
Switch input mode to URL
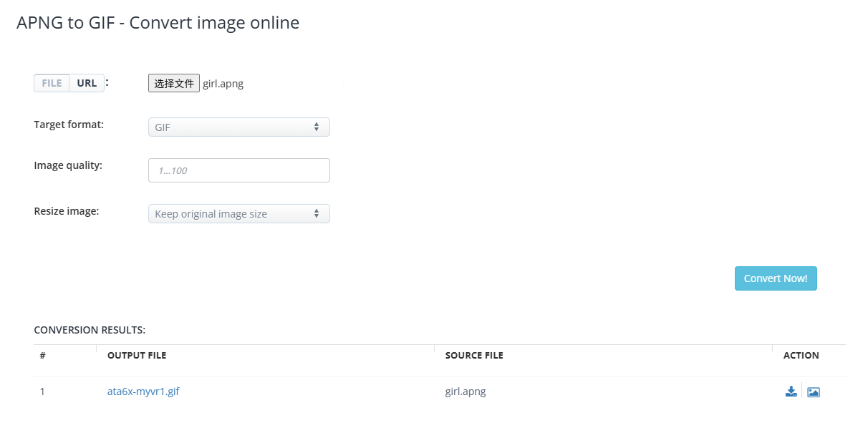tap(87, 83)
